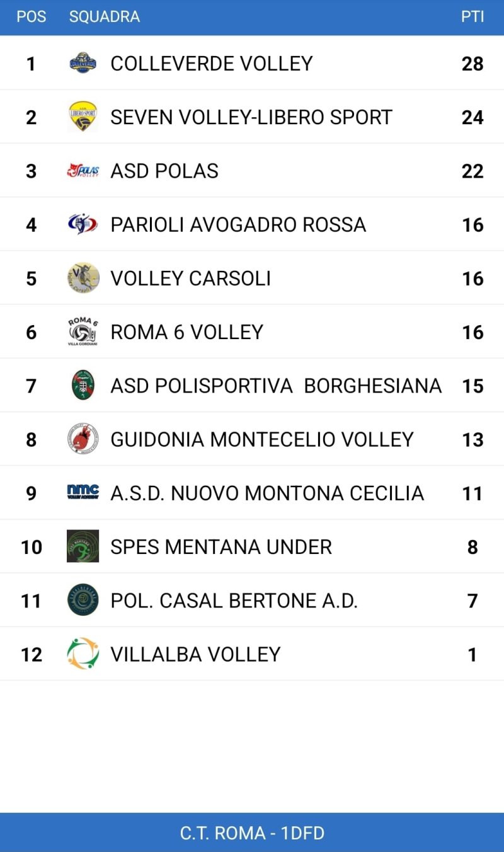Open the Parioli Avogadro Rossa logo

pos(83,224)
